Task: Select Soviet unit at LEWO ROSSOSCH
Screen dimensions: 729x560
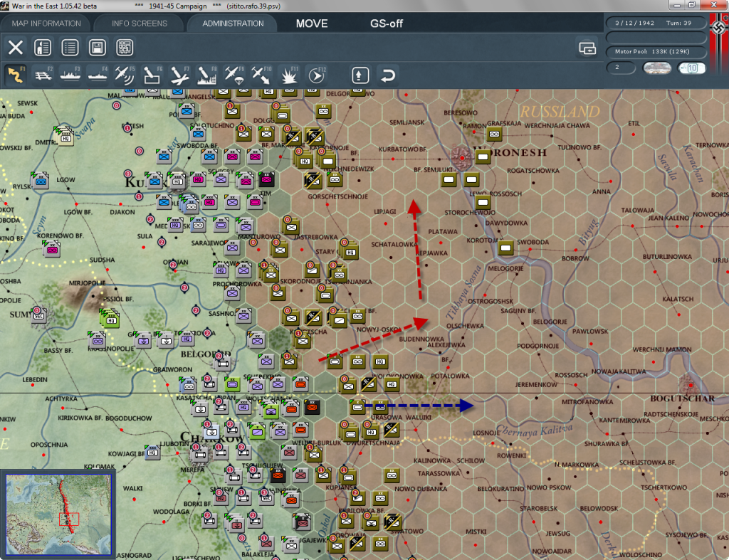Action: (483, 202)
